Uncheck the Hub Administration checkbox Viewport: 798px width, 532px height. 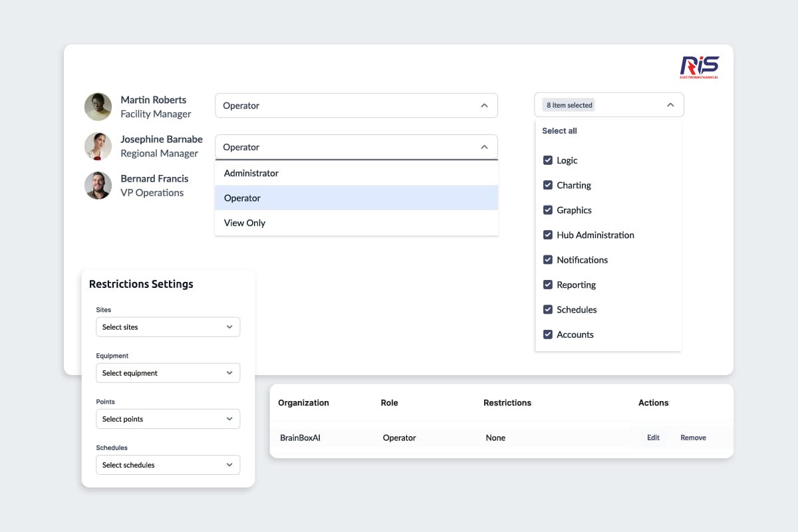[548, 235]
